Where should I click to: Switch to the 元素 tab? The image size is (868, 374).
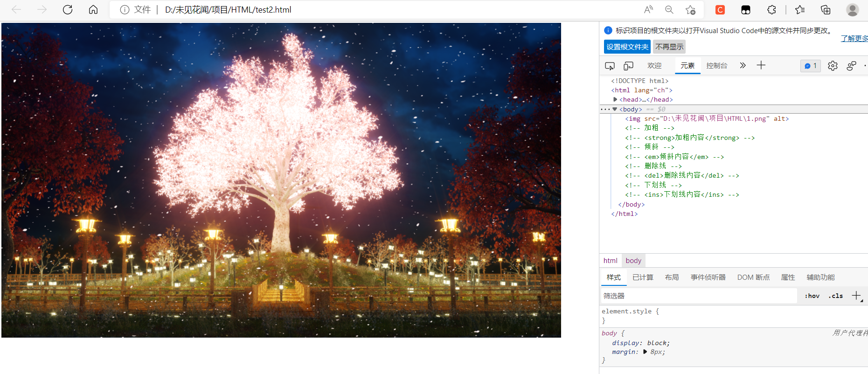[687, 66]
